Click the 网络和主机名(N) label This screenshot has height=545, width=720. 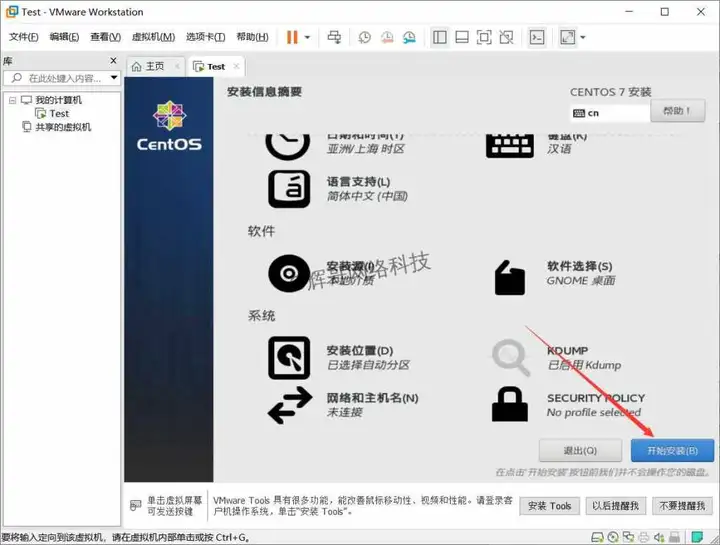click(x=372, y=398)
